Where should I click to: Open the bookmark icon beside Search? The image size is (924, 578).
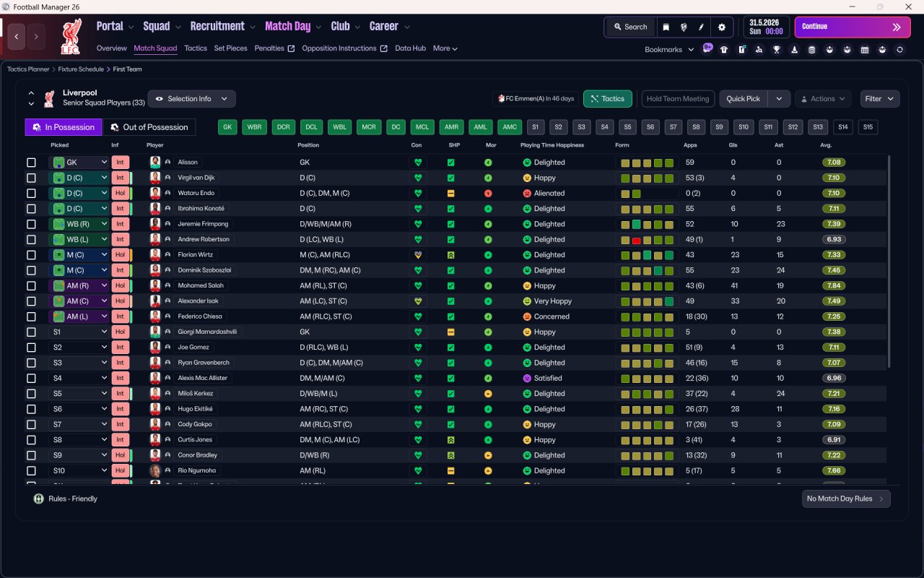[x=666, y=27]
